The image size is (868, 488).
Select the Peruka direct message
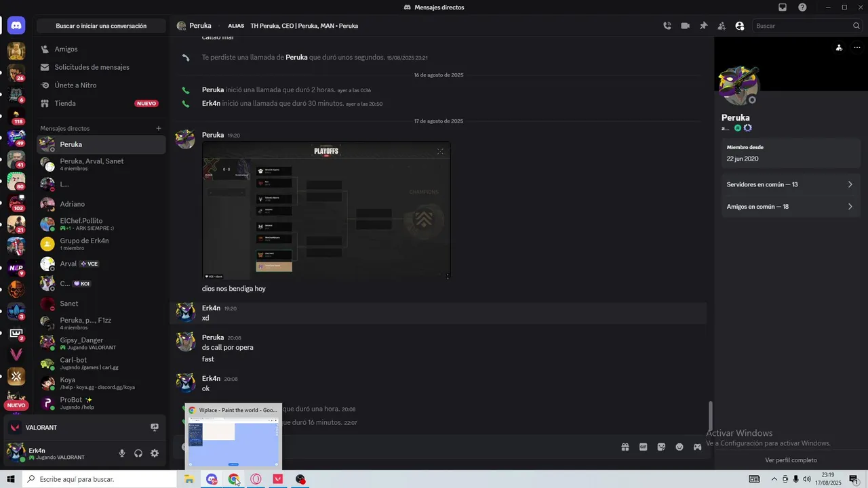pos(101,144)
